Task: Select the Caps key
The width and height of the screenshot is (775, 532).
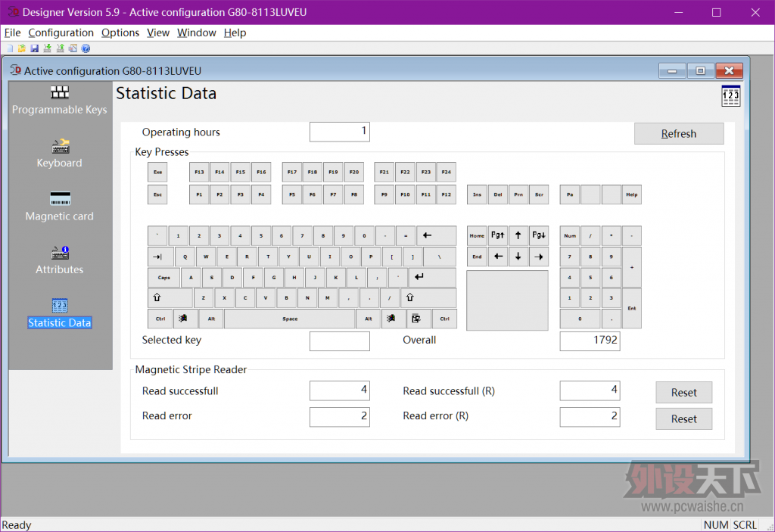Action: click(163, 278)
